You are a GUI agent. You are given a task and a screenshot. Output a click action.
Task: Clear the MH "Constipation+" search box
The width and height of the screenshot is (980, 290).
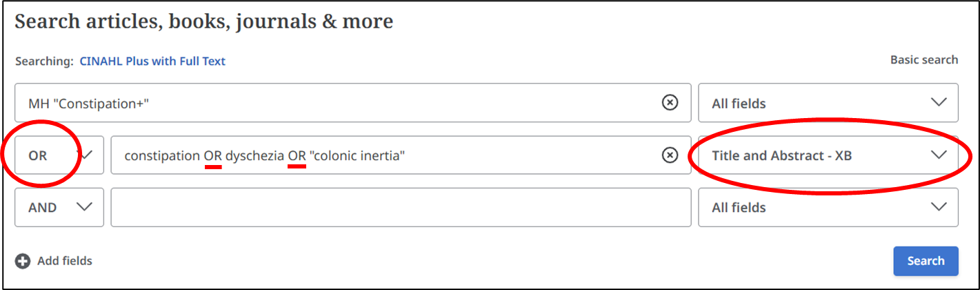pos(670,103)
